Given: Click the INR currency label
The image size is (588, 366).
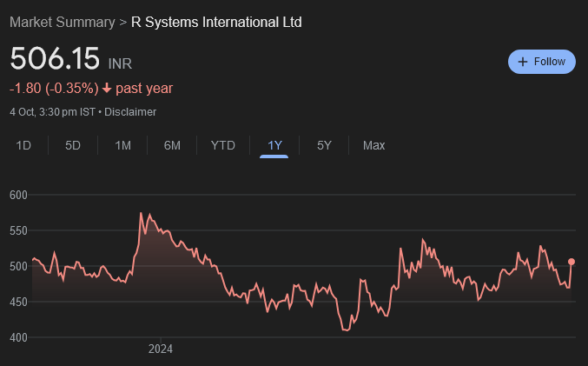Looking at the screenshot, I should (120, 63).
